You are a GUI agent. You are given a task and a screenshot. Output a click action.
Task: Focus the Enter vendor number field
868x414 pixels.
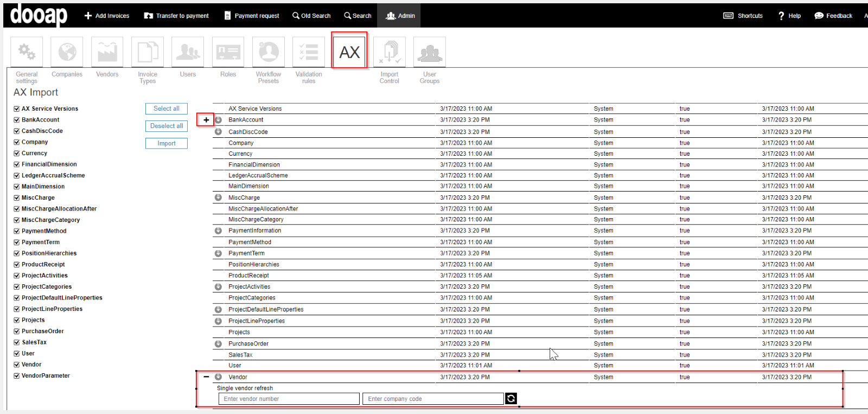click(289, 399)
